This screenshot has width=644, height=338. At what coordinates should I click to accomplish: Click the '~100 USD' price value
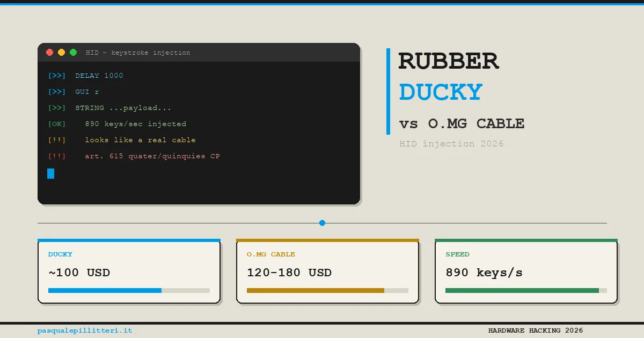click(x=79, y=273)
